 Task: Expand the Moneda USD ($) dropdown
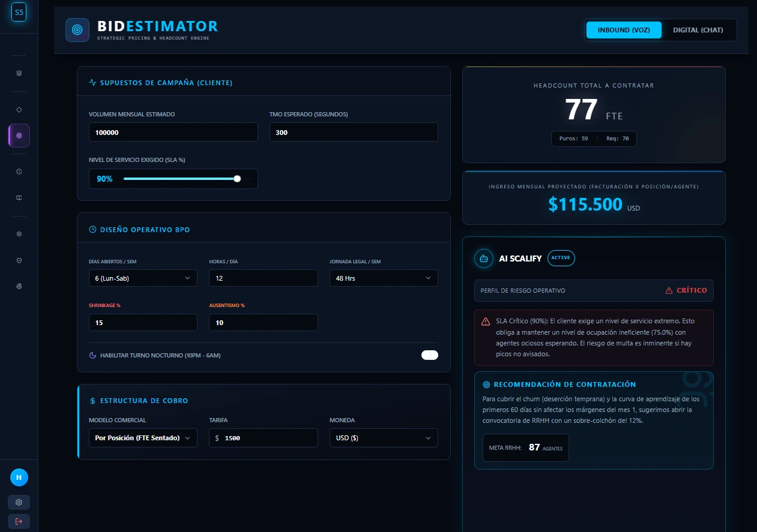(384, 438)
